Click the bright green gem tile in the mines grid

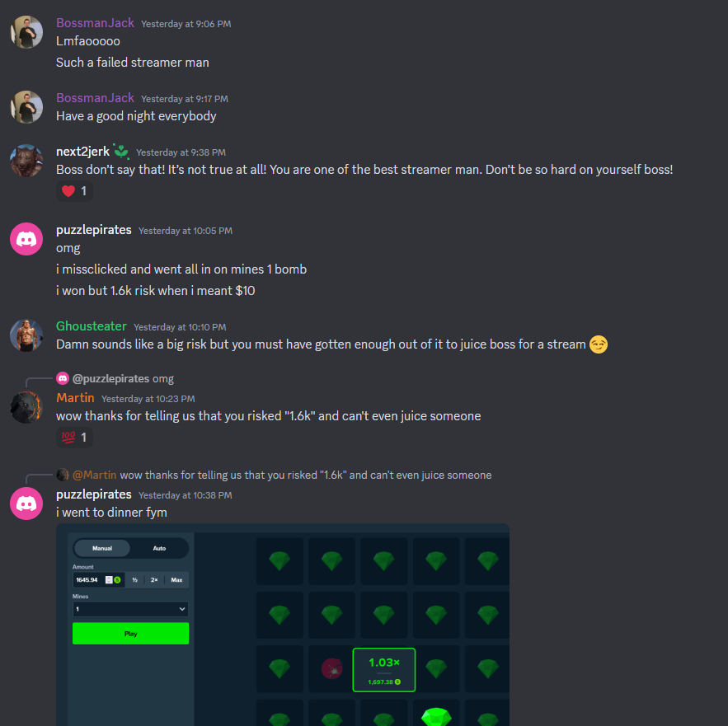[436, 714]
